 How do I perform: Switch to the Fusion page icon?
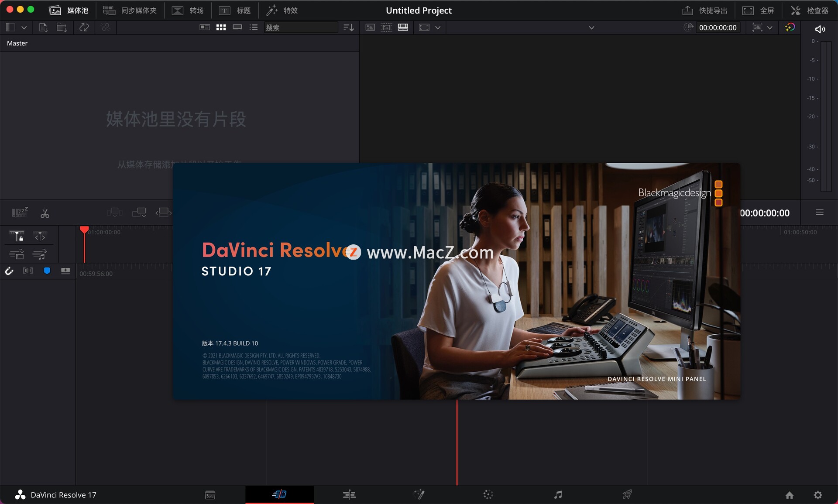point(419,494)
